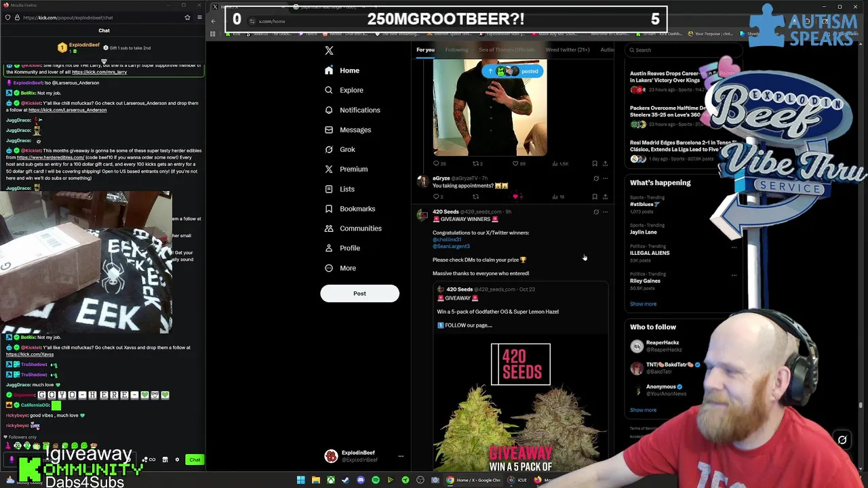Bookmark aGryze's tweet
The image size is (868, 488).
[x=595, y=197]
